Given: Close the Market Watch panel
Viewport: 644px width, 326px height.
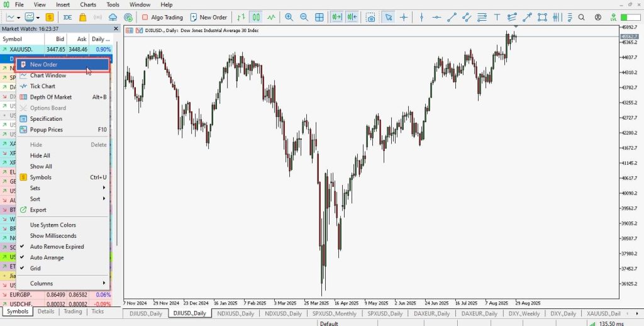Looking at the screenshot, I should click(116, 29).
